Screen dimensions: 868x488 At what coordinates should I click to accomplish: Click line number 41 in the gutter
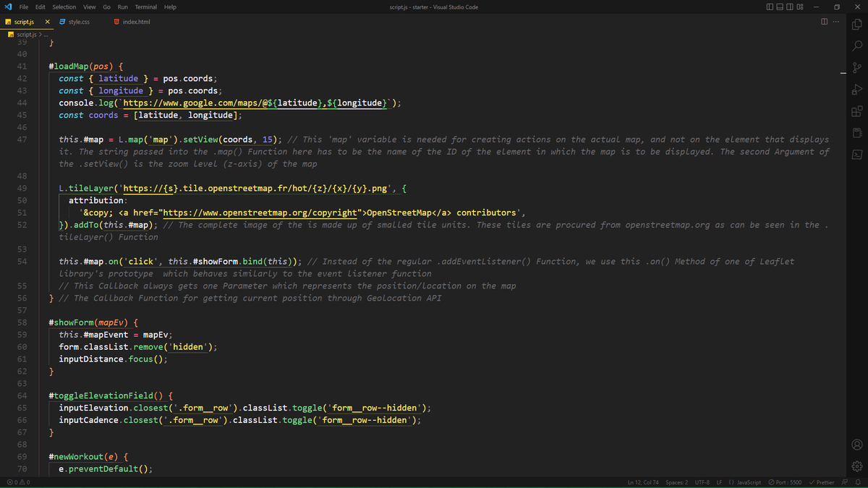point(22,66)
